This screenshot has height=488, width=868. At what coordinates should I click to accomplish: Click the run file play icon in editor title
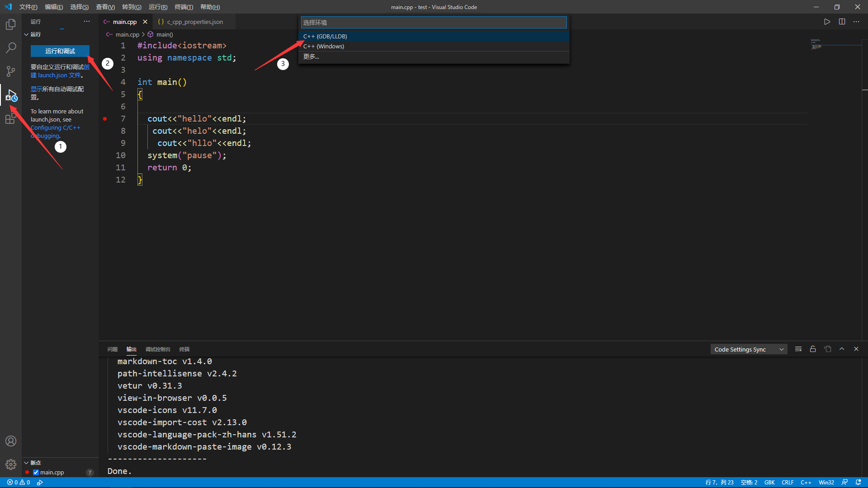(827, 22)
